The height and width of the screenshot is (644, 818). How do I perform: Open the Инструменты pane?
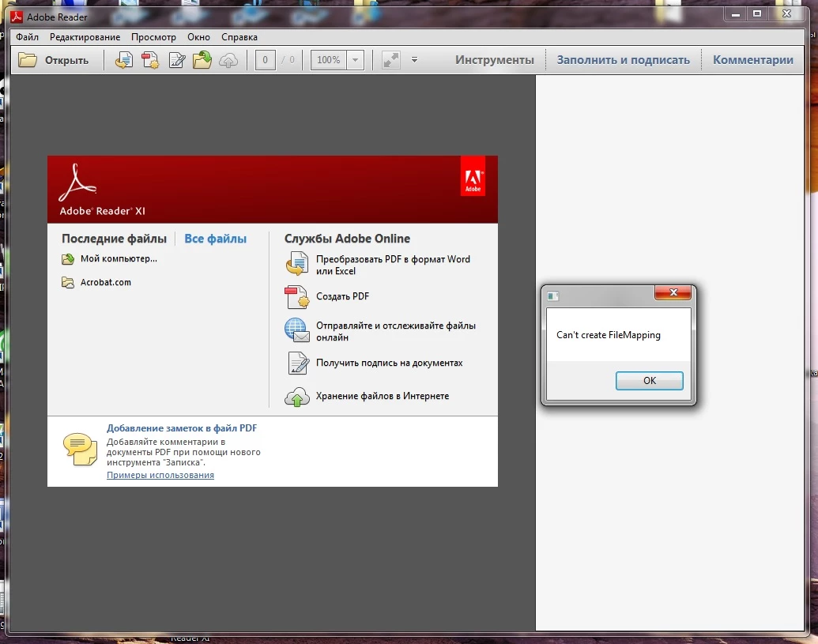(x=495, y=60)
